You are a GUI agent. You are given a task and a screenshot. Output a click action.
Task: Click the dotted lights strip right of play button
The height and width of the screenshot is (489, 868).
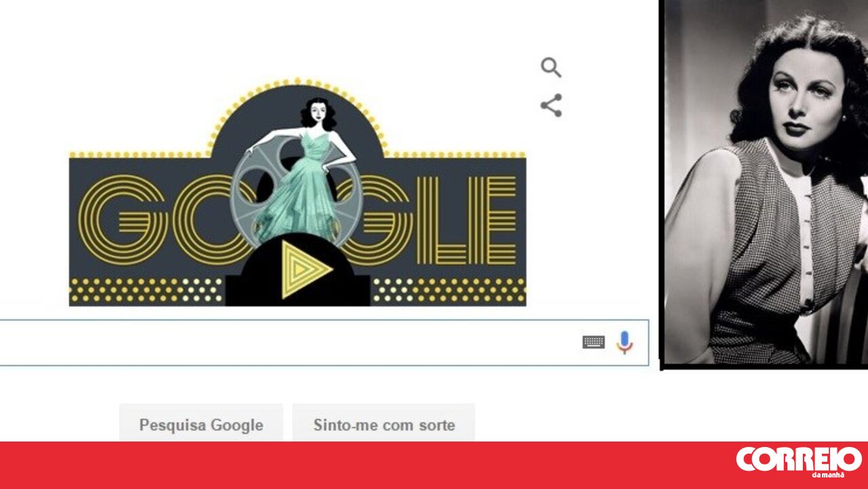click(448, 290)
